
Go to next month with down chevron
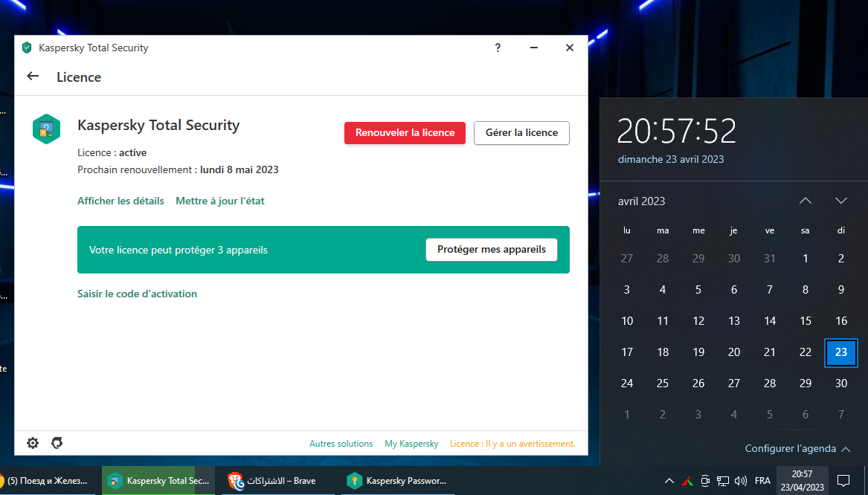pos(841,201)
